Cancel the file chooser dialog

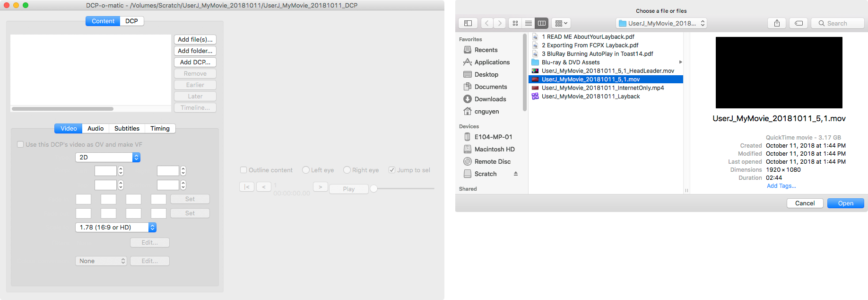tap(805, 203)
